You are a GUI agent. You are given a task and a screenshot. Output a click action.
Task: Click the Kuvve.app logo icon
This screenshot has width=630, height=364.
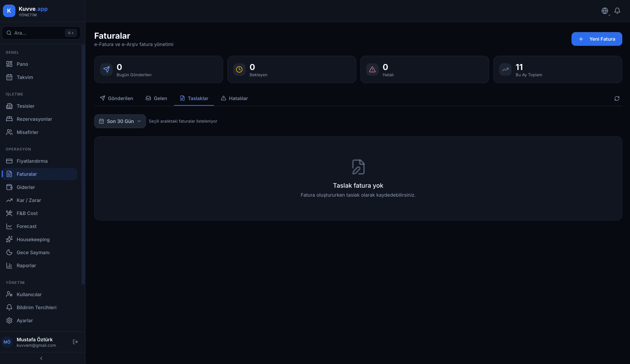click(9, 11)
